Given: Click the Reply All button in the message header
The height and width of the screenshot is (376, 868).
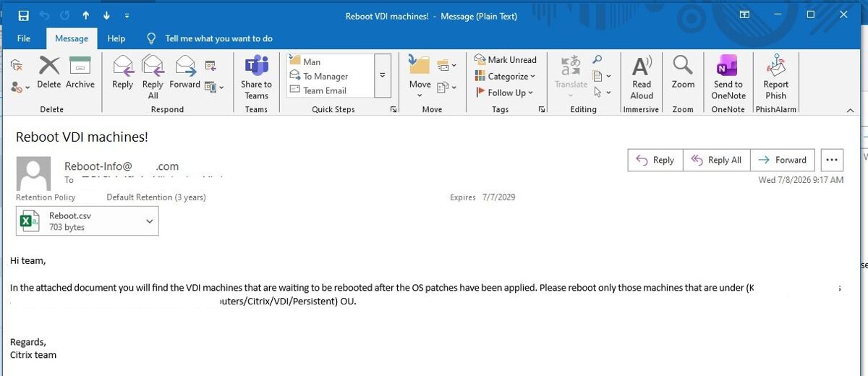Looking at the screenshot, I should [716, 160].
